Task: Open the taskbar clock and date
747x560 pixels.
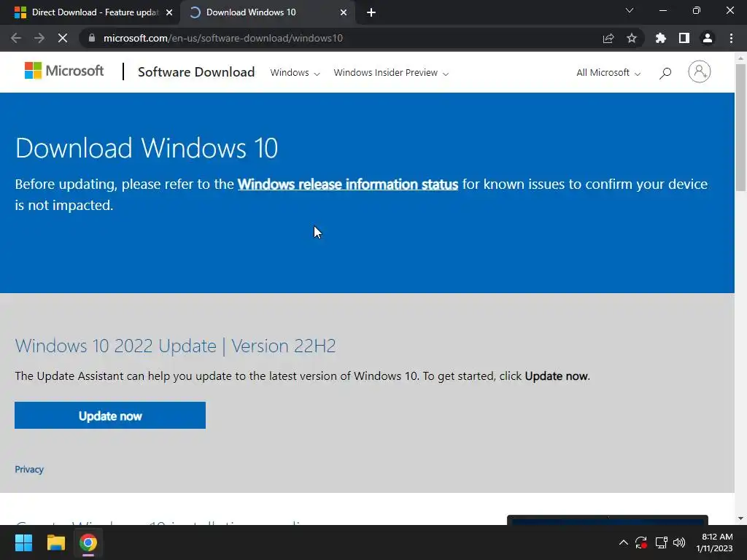Action: pos(714,542)
